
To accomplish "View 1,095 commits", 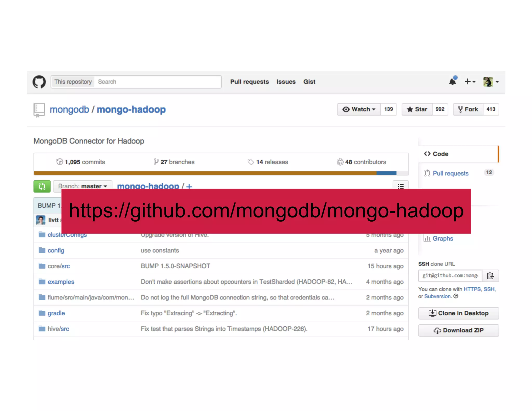I will tap(81, 162).
